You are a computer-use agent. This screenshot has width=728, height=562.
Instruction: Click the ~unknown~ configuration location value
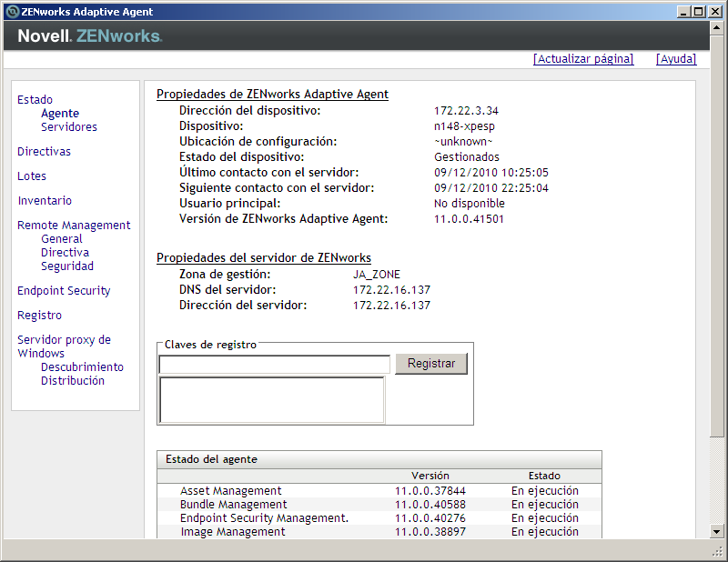pos(463,142)
